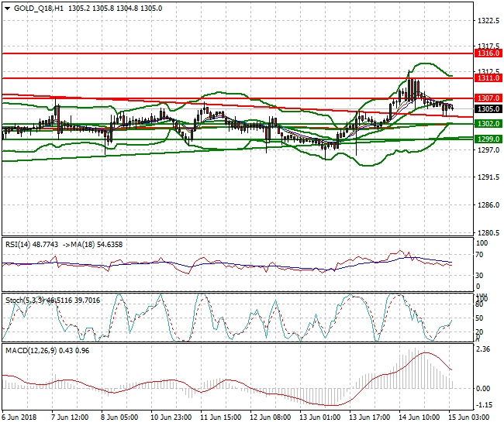Select the 1291.5 price scale value
Screen dimensions: 504x426
click(488, 177)
